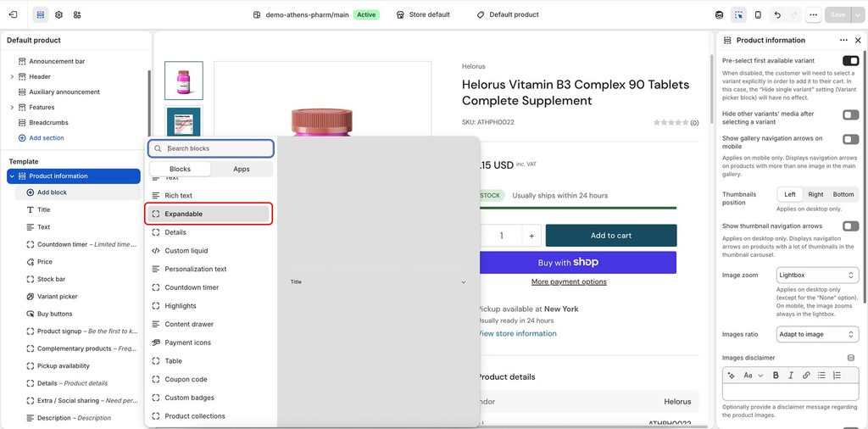Image resolution: width=868 pixels, height=429 pixels.
Task: Open three-dot menu in Product information panel
Action: click(843, 41)
